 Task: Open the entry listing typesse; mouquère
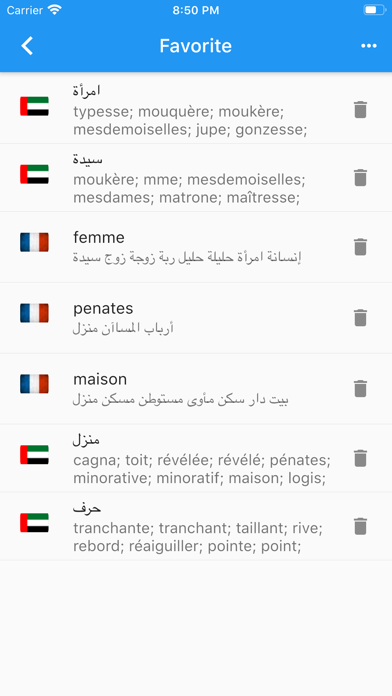point(196,110)
